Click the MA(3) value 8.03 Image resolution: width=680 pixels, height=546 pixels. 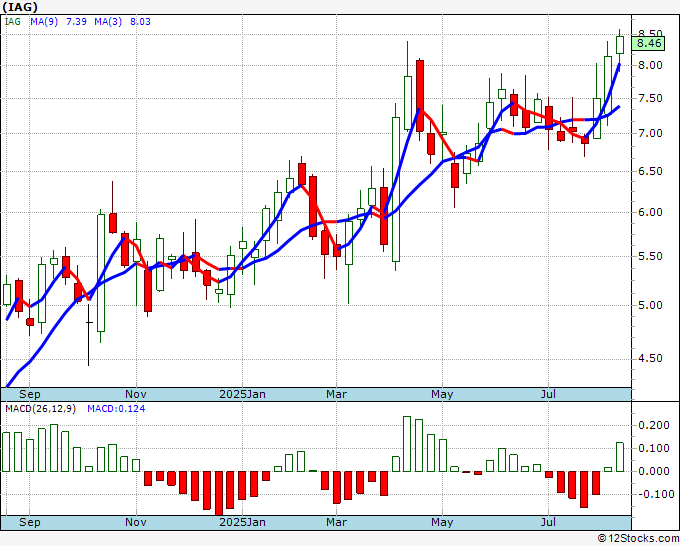tap(141, 21)
